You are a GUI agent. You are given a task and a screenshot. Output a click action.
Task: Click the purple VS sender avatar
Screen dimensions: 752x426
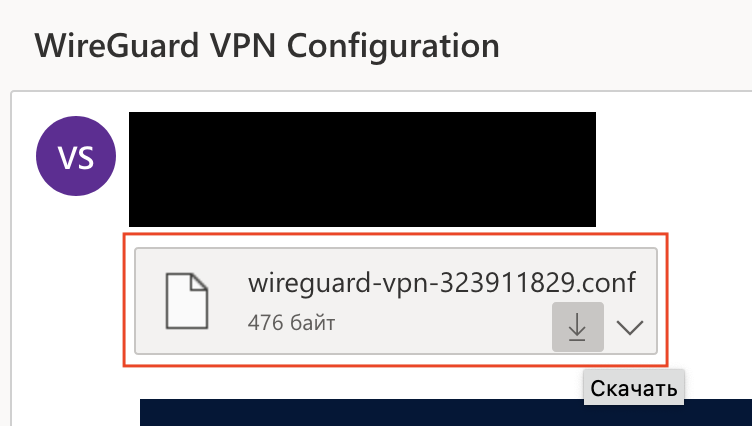75,156
